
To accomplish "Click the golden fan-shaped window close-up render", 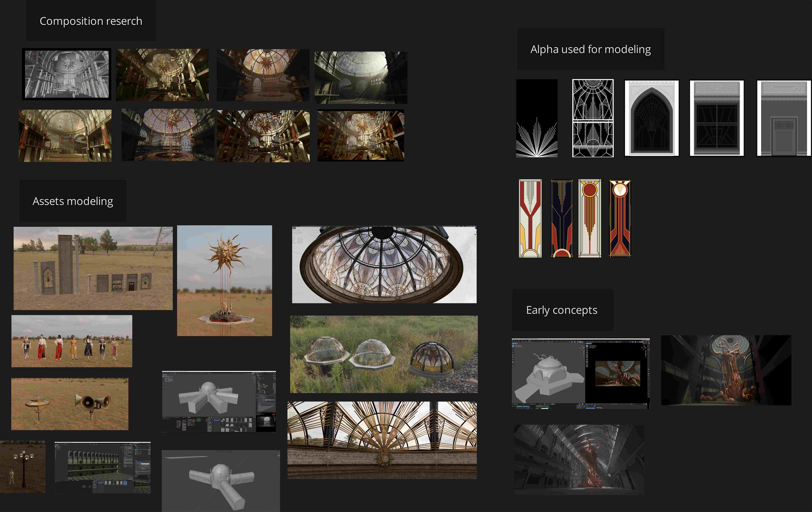I will (382, 440).
